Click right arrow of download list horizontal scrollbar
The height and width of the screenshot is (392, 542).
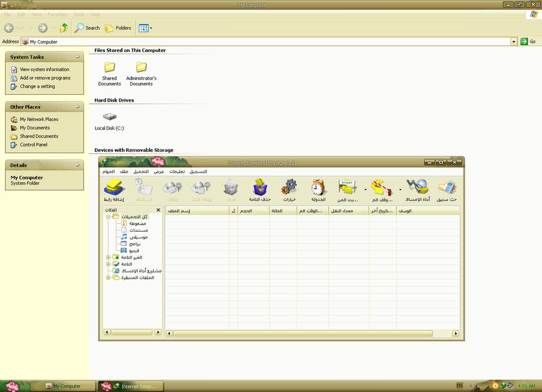456,333
